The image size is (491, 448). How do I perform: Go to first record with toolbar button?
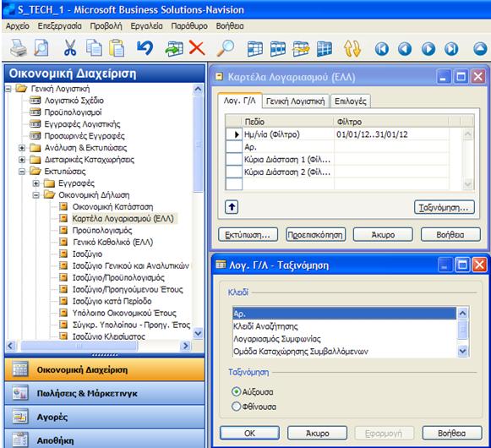(381, 49)
